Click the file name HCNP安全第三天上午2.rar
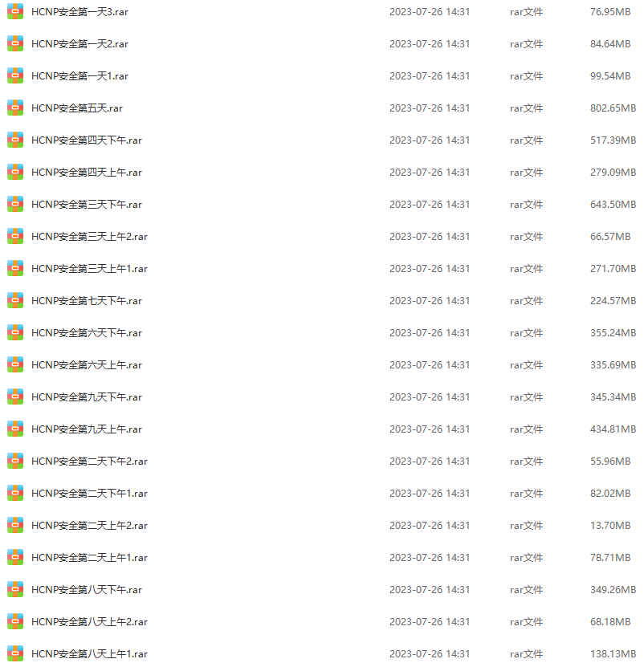Screen dimensions: 644x667 [89, 237]
